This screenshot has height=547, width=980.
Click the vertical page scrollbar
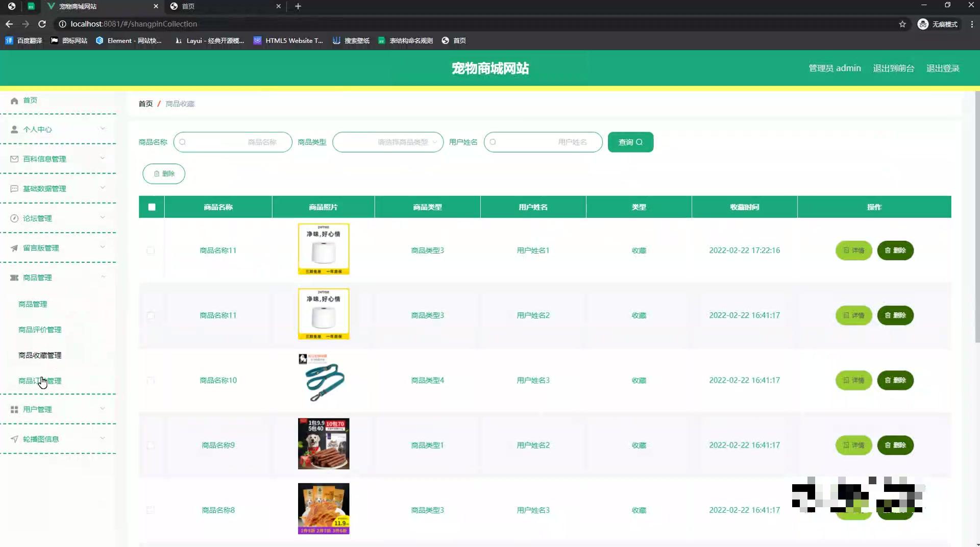[977, 217]
